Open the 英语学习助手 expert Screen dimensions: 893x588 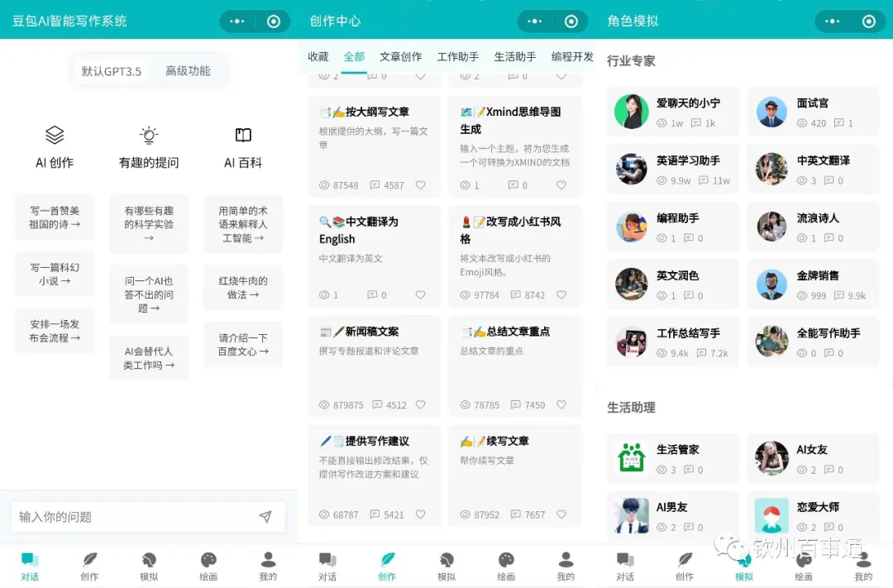click(x=672, y=169)
